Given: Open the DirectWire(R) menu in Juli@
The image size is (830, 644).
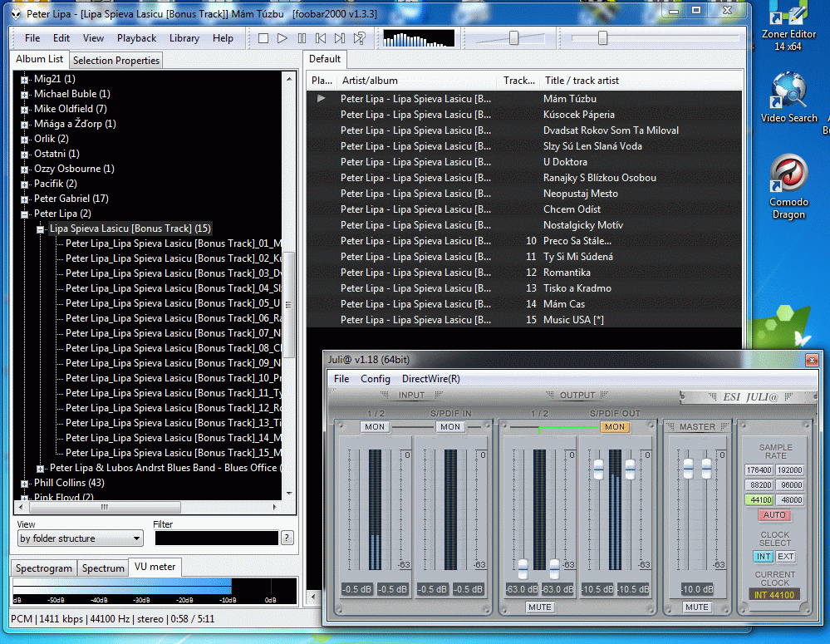Looking at the screenshot, I should pyautogui.click(x=431, y=379).
